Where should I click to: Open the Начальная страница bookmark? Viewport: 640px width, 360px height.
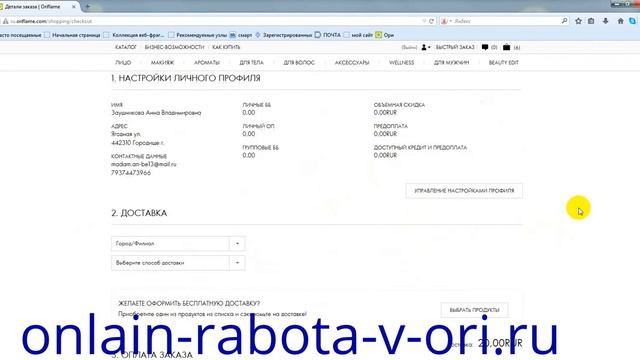click(72, 35)
